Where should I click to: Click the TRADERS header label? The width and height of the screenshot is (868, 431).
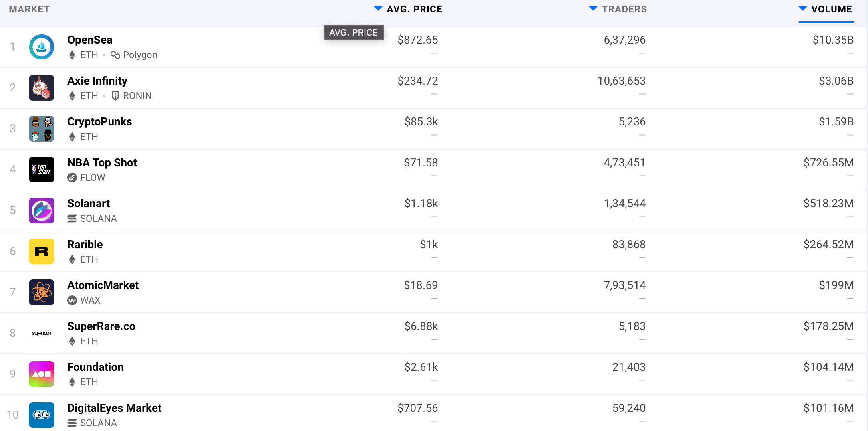click(x=624, y=9)
